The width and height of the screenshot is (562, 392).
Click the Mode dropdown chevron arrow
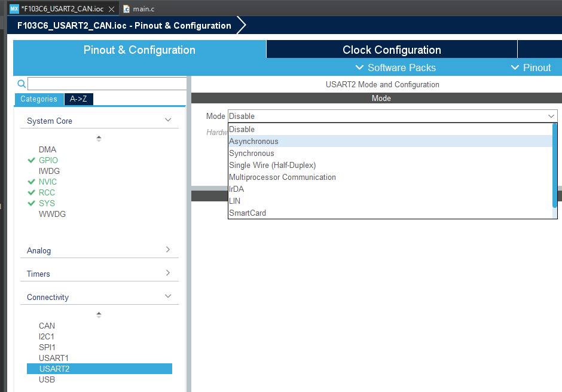click(x=551, y=116)
